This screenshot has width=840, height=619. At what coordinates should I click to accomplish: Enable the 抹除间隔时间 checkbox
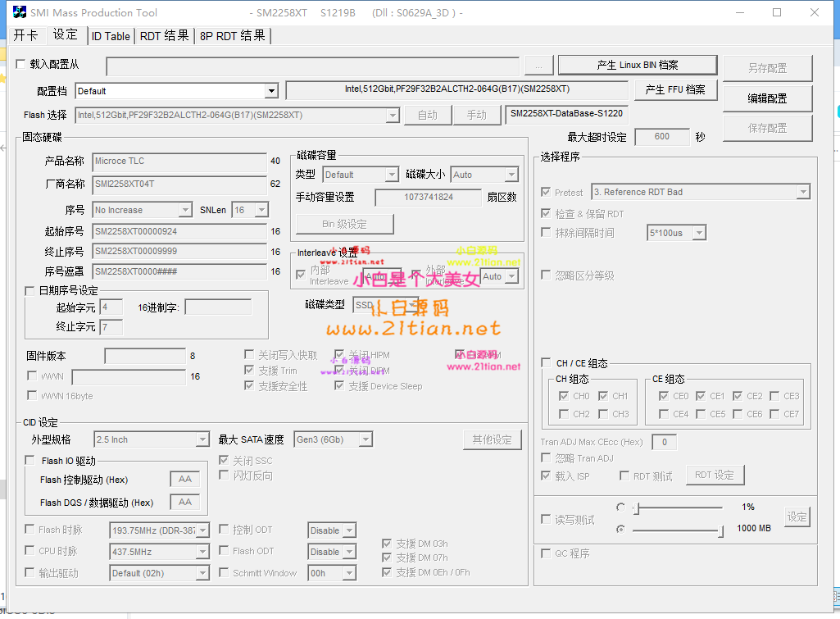click(546, 233)
